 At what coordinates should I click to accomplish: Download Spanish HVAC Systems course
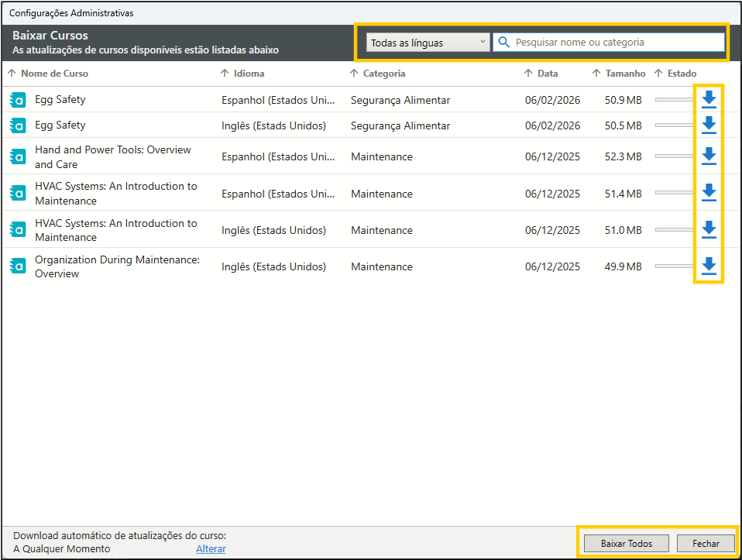(x=708, y=193)
